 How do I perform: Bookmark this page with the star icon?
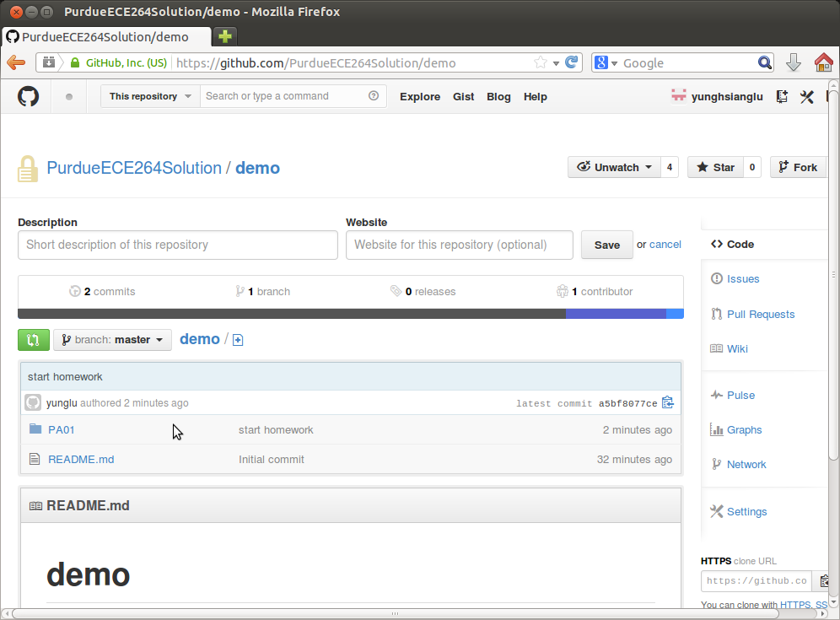541,62
